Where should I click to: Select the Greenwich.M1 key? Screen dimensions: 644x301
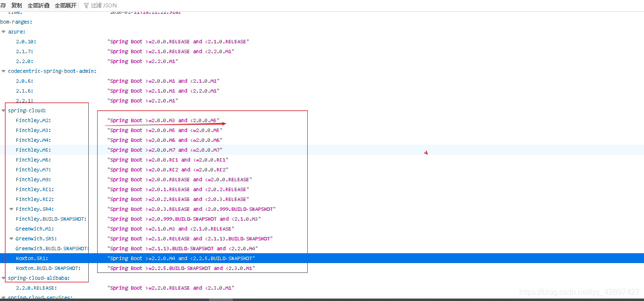(35, 229)
